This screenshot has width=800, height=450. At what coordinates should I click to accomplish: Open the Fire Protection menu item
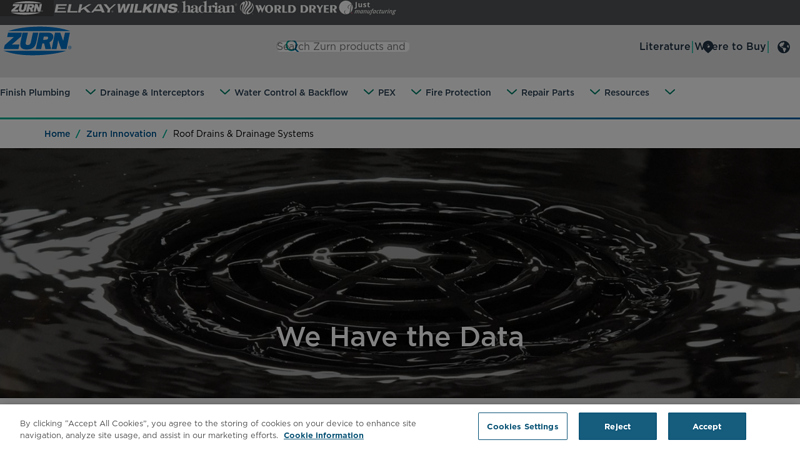[458, 93]
